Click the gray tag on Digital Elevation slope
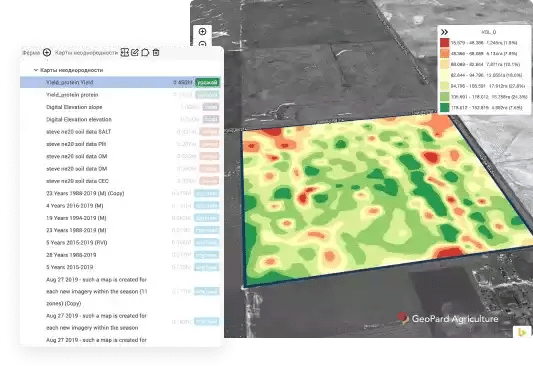 211,107
